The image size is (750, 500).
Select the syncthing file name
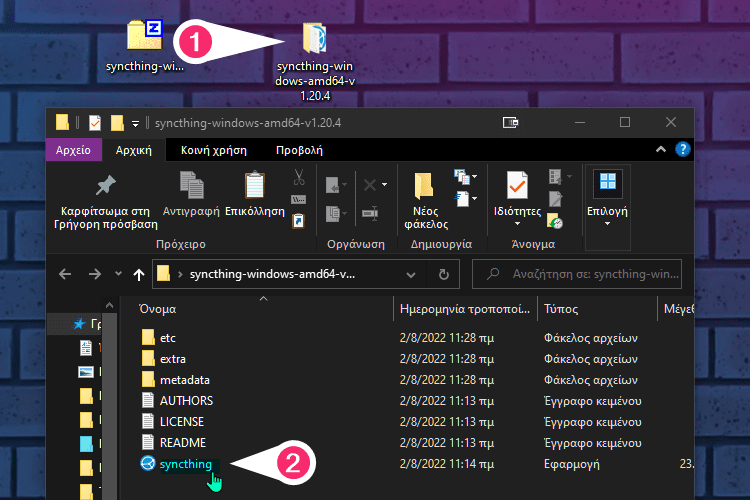click(x=186, y=464)
